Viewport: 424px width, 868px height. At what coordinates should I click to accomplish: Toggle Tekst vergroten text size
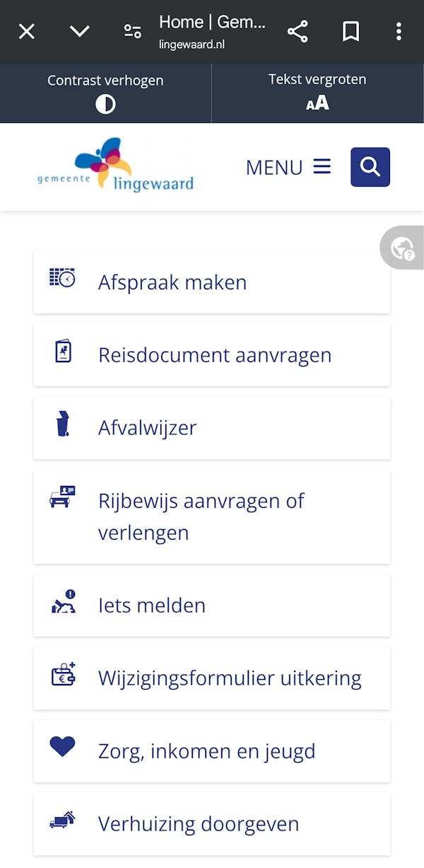[x=317, y=93]
